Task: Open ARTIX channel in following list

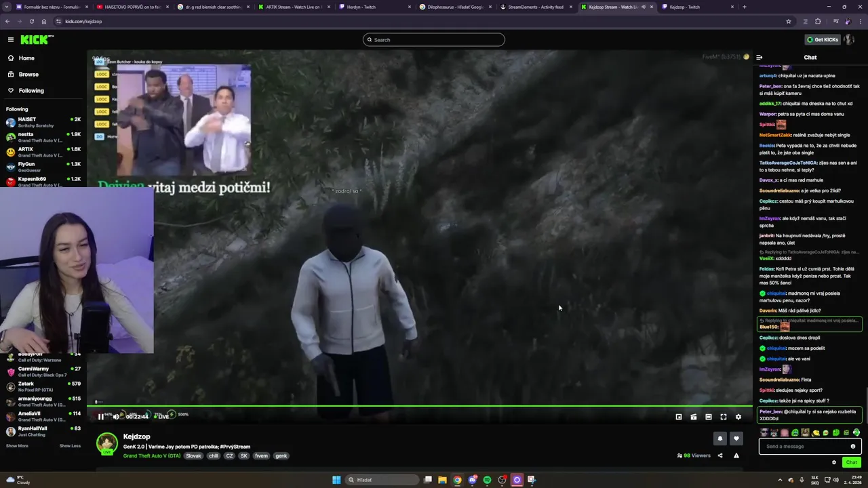Action: pyautogui.click(x=42, y=152)
